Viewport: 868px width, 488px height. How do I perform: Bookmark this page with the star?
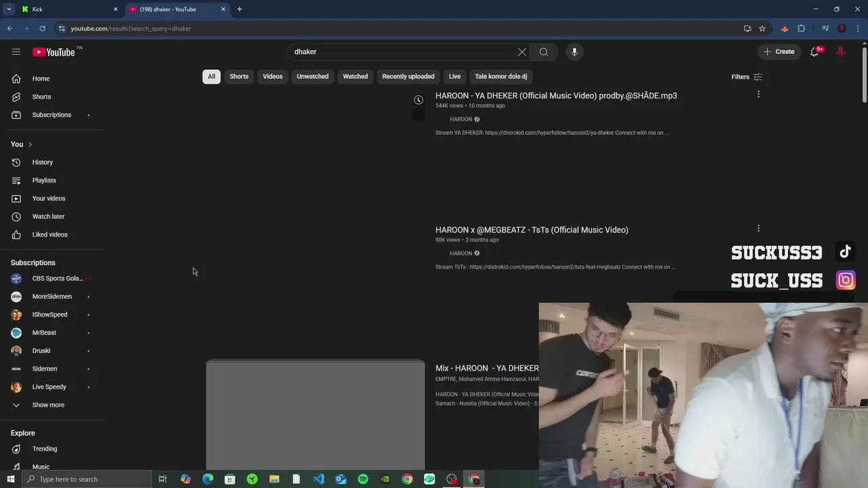[x=762, y=28]
